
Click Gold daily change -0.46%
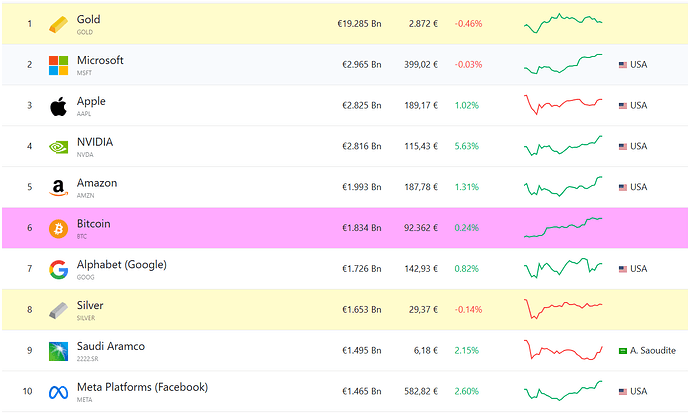pos(468,24)
